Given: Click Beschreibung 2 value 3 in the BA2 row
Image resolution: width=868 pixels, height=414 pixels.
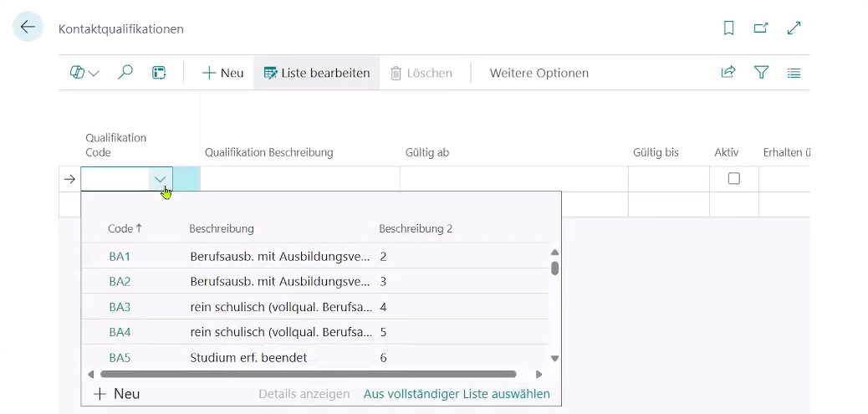Looking at the screenshot, I should click(383, 282).
